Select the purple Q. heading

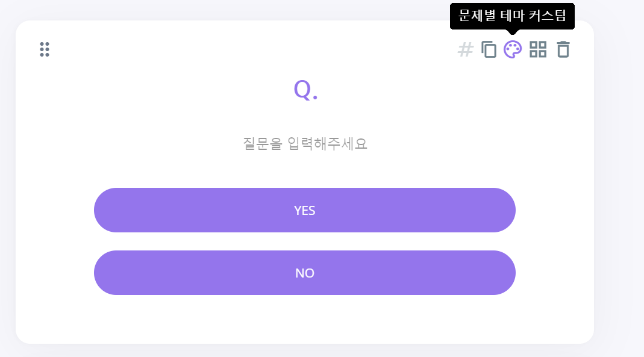pos(305,90)
